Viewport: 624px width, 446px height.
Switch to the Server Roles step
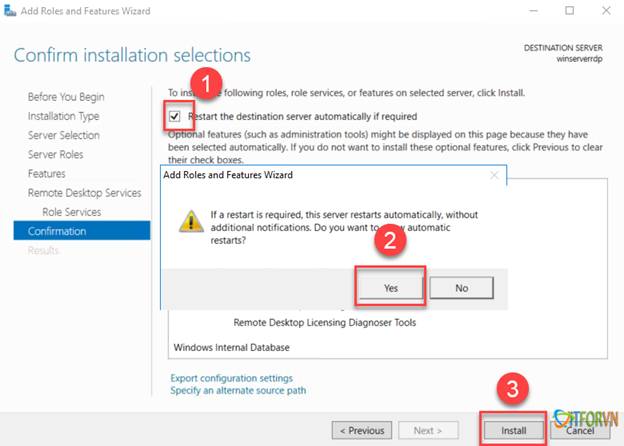56,154
